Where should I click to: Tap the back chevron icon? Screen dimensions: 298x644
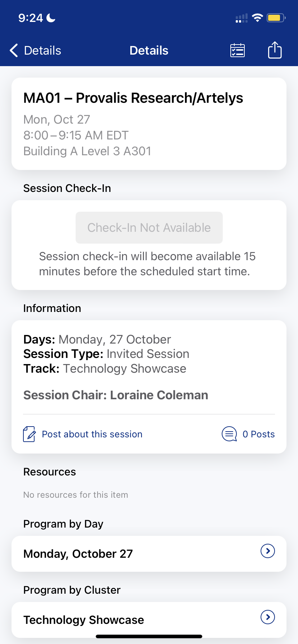point(14,51)
